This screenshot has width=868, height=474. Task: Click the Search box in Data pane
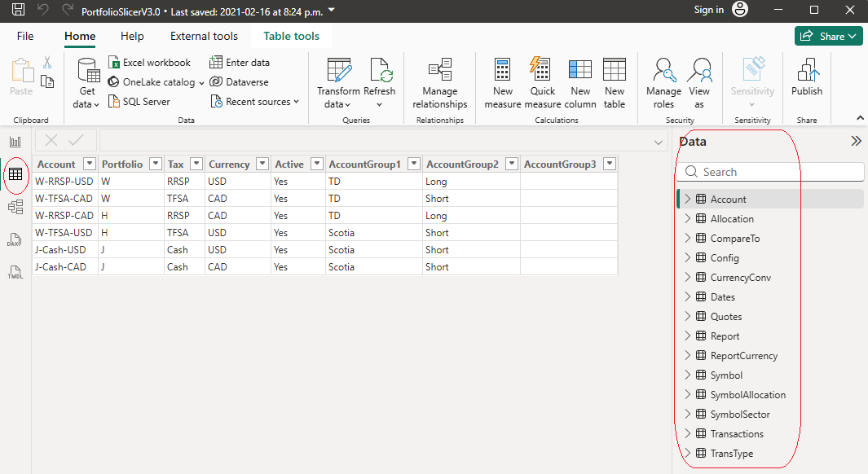pyautogui.click(x=770, y=172)
